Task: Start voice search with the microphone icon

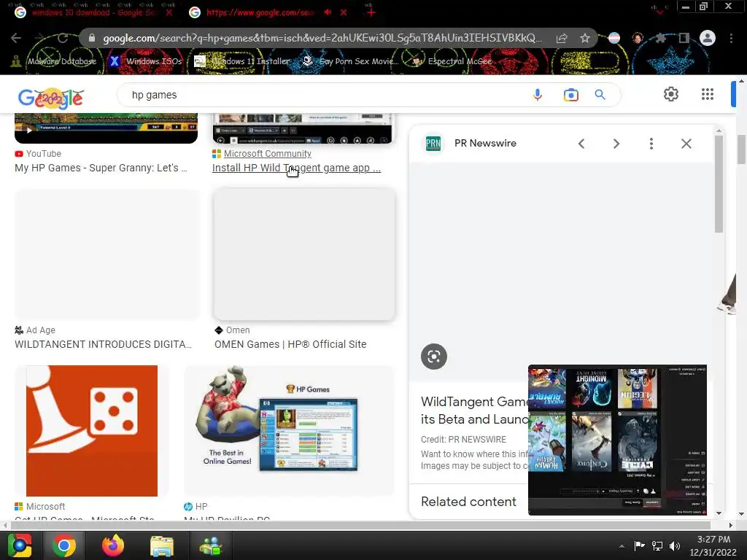Action: (x=538, y=95)
